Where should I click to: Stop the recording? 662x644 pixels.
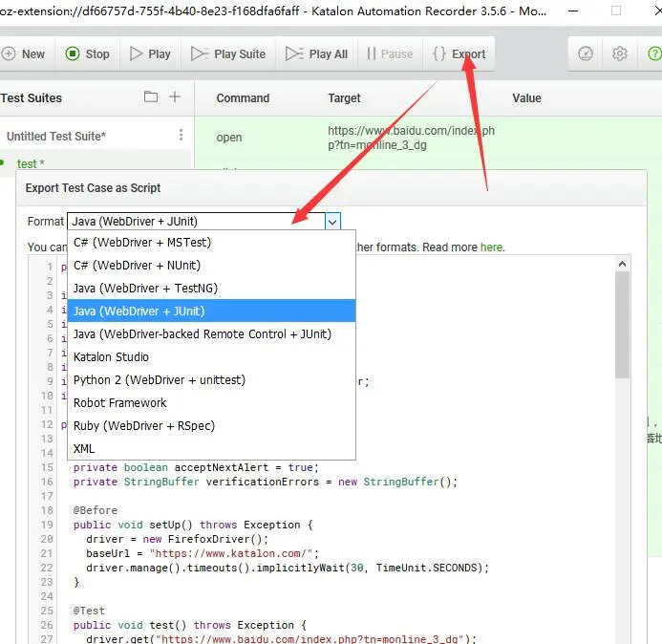tap(87, 54)
